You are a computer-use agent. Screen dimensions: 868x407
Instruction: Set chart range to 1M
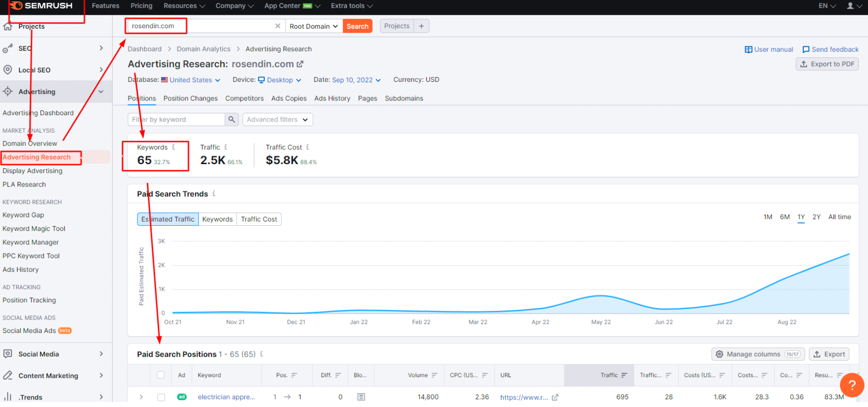(x=768, y=217)
